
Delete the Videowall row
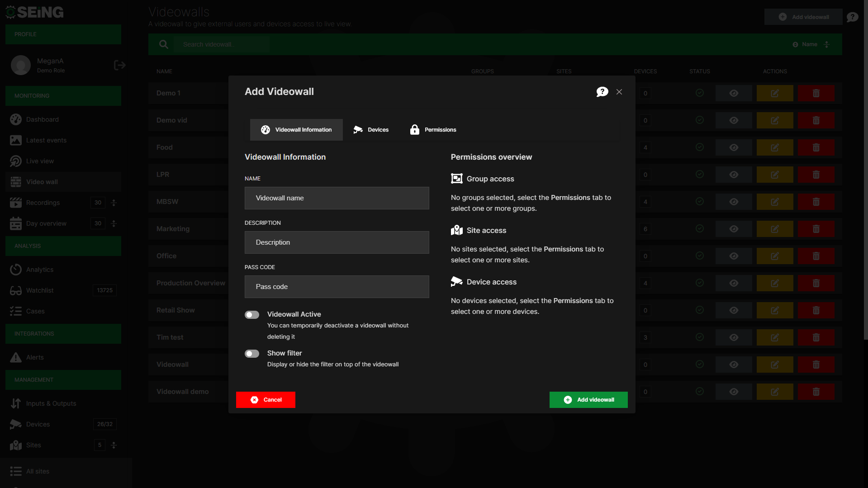pyautogui.click(x=816, y=365)
